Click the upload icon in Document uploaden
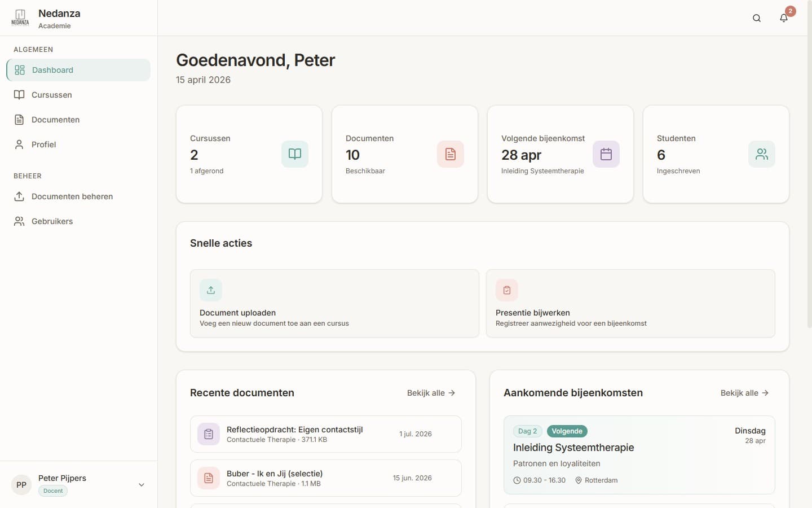812x508 pixels. [211, 290]
